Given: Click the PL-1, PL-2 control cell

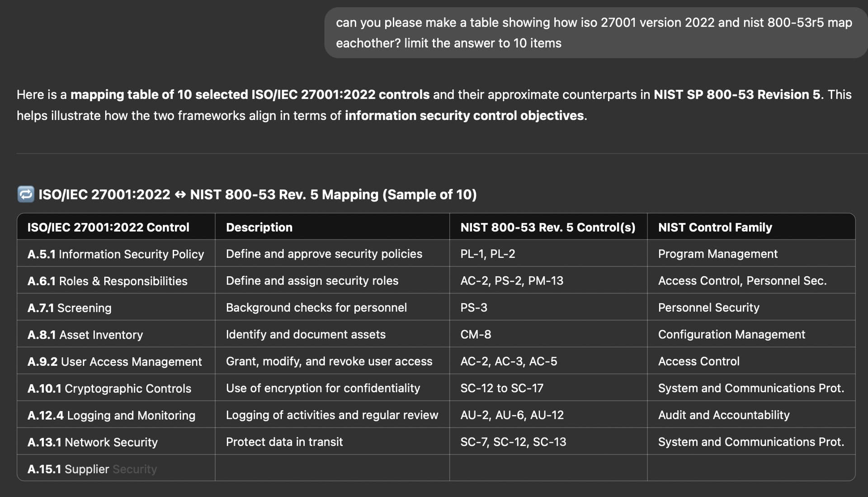Looking at the screenshot, I should coord(548,254).
